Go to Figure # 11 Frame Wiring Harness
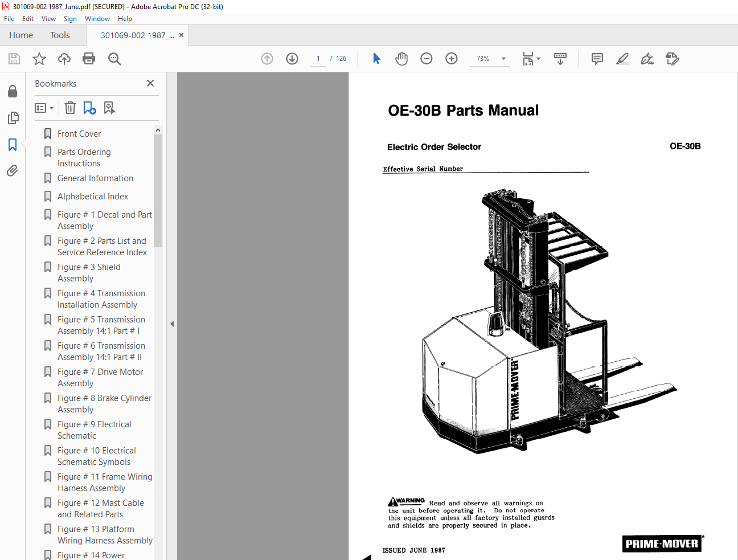738x560 pixels. click(105, 483)
